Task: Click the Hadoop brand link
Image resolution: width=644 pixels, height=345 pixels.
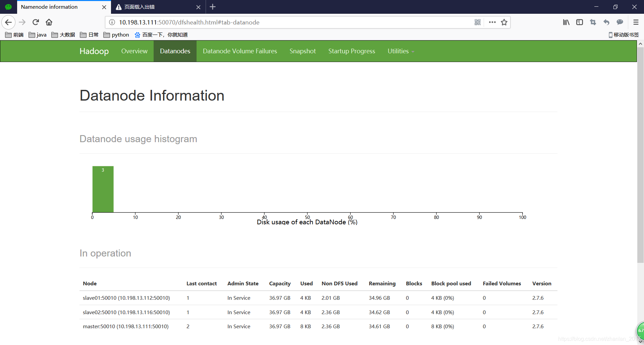Action: point(94,51)
